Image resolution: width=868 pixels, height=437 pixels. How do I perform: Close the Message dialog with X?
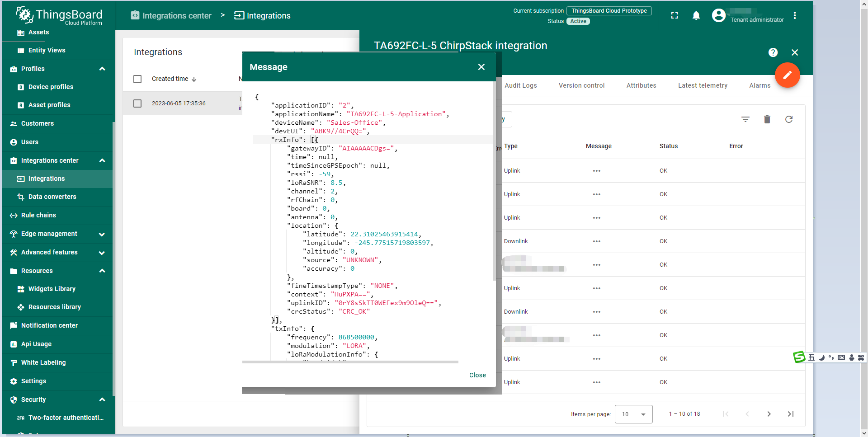(481, 67)
